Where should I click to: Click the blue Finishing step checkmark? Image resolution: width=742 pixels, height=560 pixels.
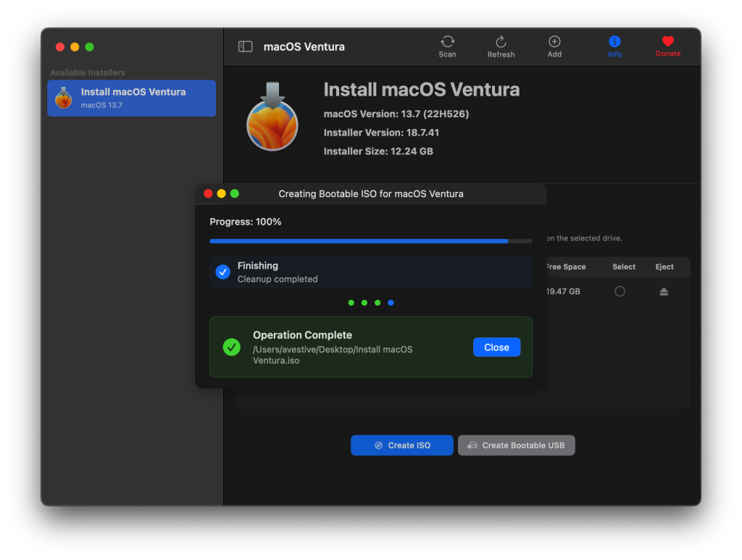(223, 272)
